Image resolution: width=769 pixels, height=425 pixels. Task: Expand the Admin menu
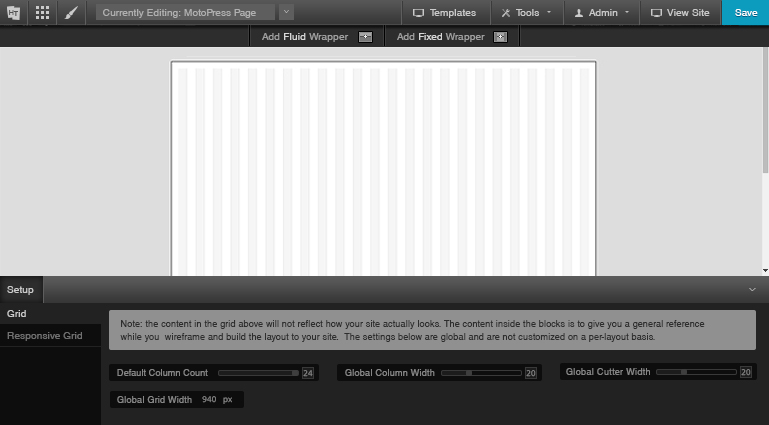point(602,13)
